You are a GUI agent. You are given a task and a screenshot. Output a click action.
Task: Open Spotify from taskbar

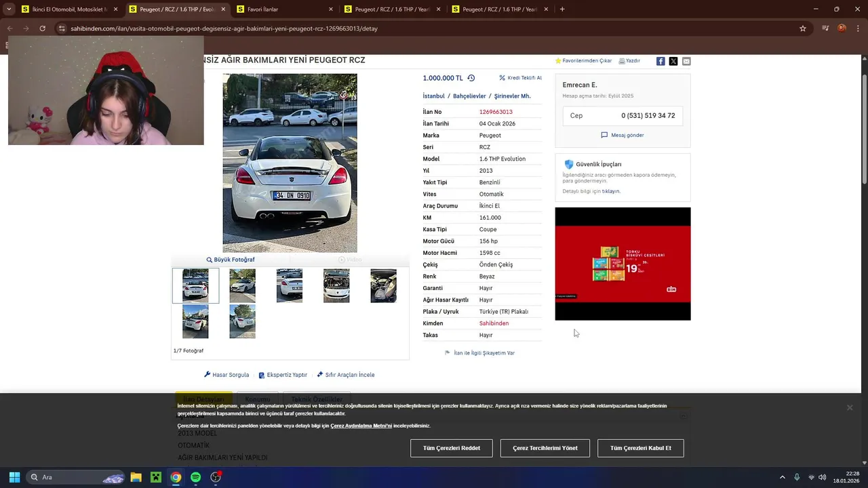pos(195,477)
